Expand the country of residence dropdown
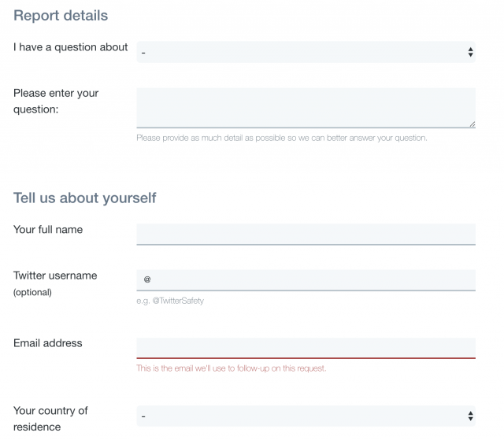 pos(306,416)
